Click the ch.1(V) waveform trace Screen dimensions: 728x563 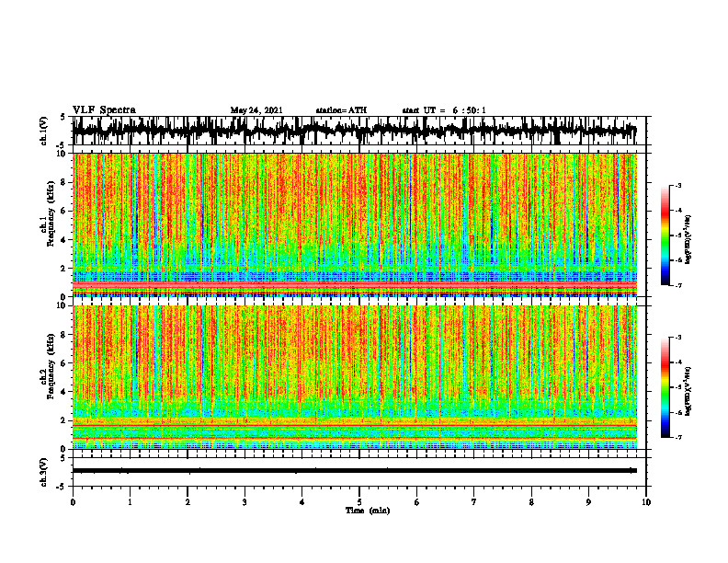tap(355, 131)
